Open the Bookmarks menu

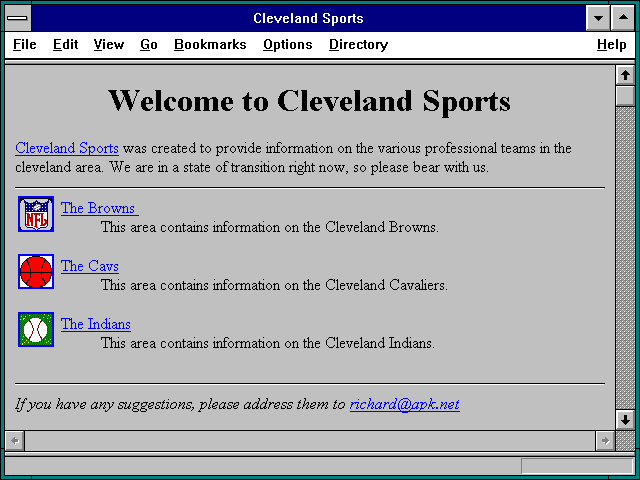[210, 44]
